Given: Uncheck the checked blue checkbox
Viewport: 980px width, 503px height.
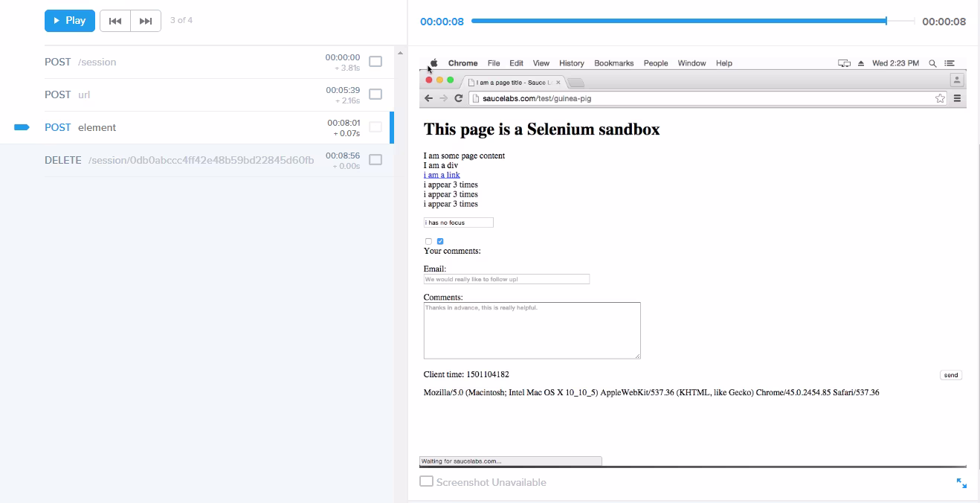Looking at the screenshot, I should click(x=440, y=241).
